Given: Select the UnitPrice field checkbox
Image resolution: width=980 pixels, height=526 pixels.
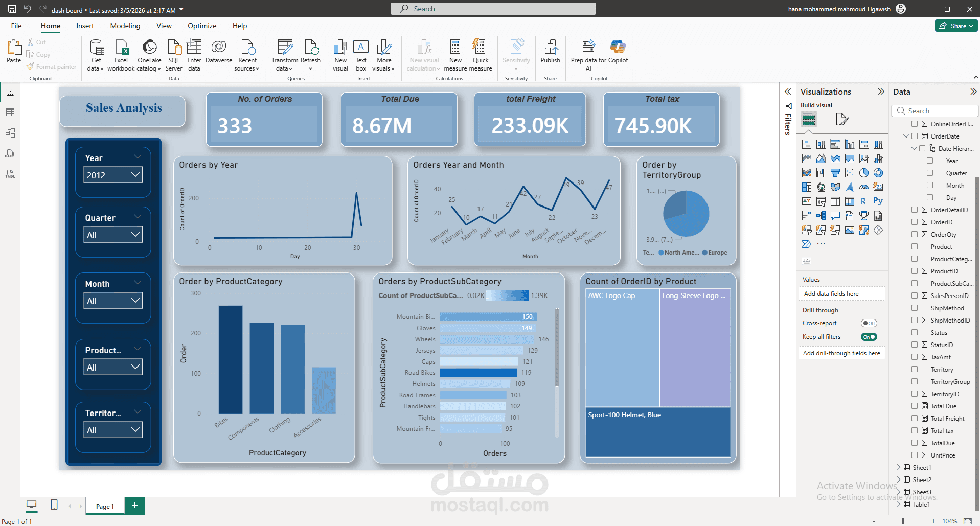Looking at the screenshot, I should coord(915,455).
